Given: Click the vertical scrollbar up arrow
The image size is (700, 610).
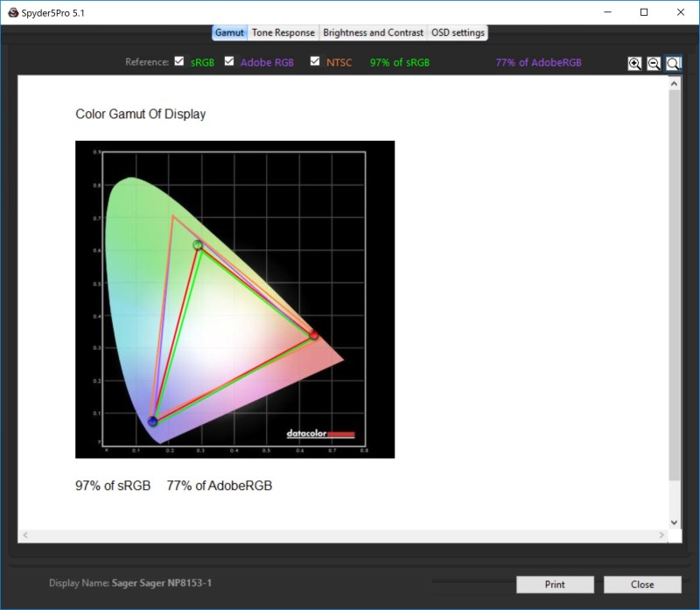Looking at the screenshot, I should (x=674, y=83).
